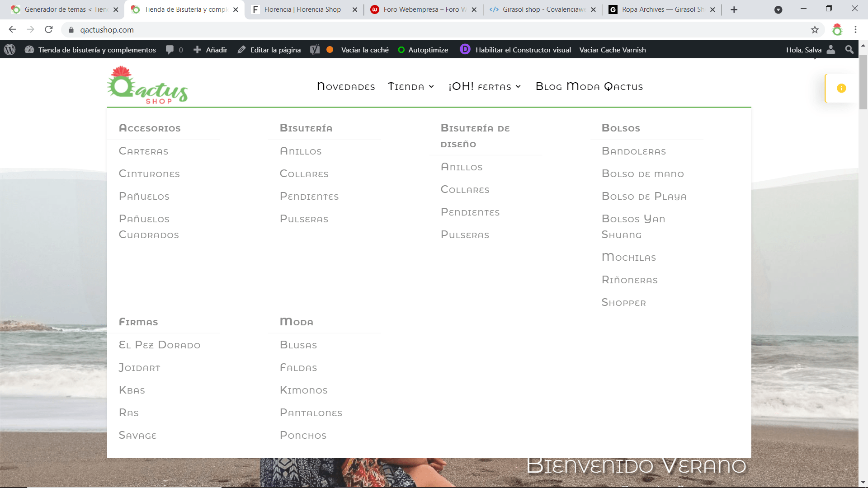Click Tienda de bisutería y complementos site name

click(x=97, y=50)
